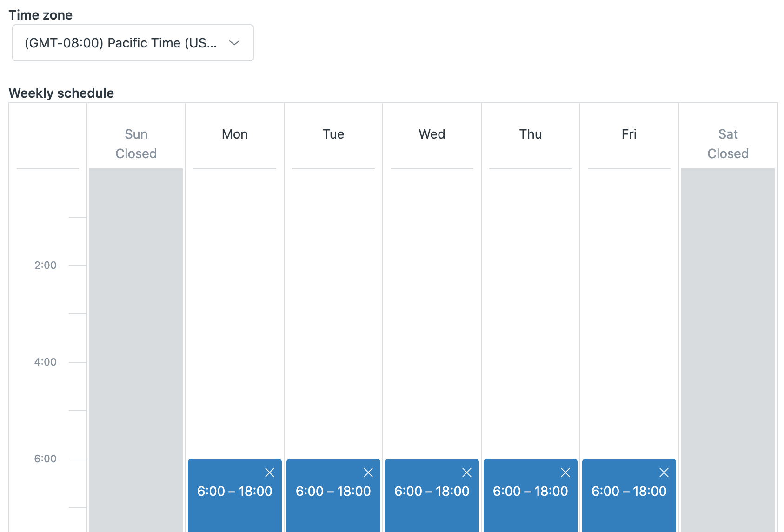Click the Sun Closed column header
The image size is (784, 532).
(x=136, y=143)
